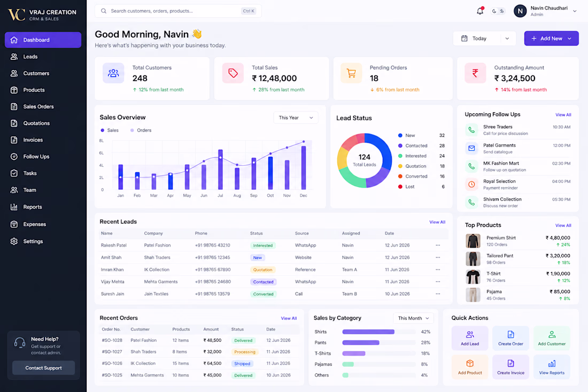Viewport: 588px width, 392px height.
Task: Click the Create Invoice quick action
Action: click(x=510, y=367)
